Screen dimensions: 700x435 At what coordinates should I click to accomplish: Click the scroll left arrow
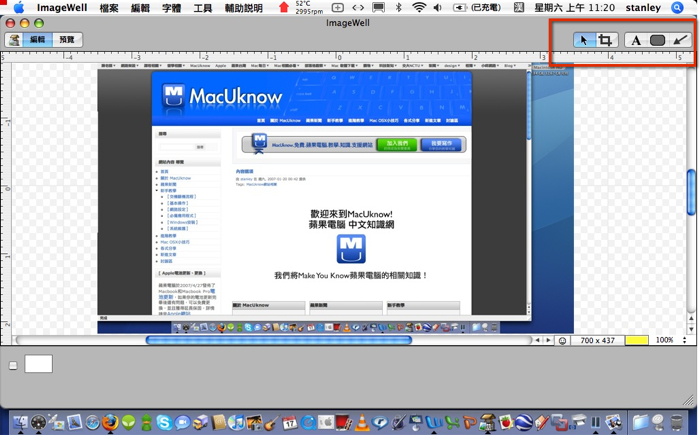(537, 340)
